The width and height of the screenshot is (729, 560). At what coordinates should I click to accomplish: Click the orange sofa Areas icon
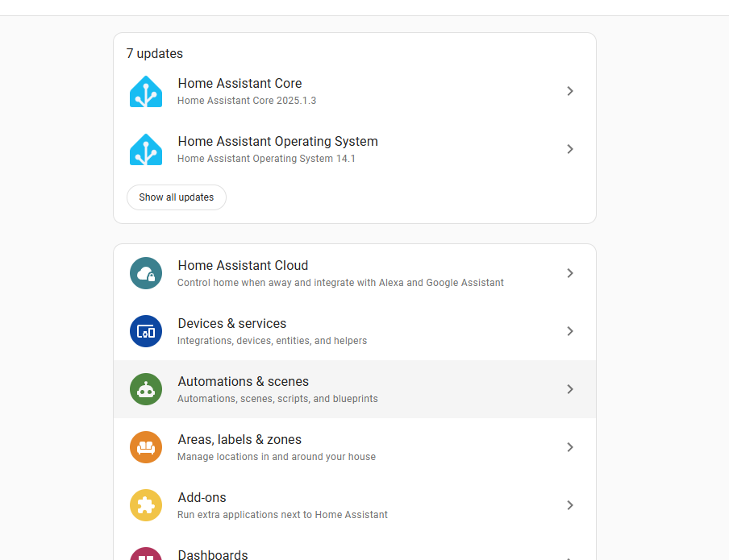[146, 447]
